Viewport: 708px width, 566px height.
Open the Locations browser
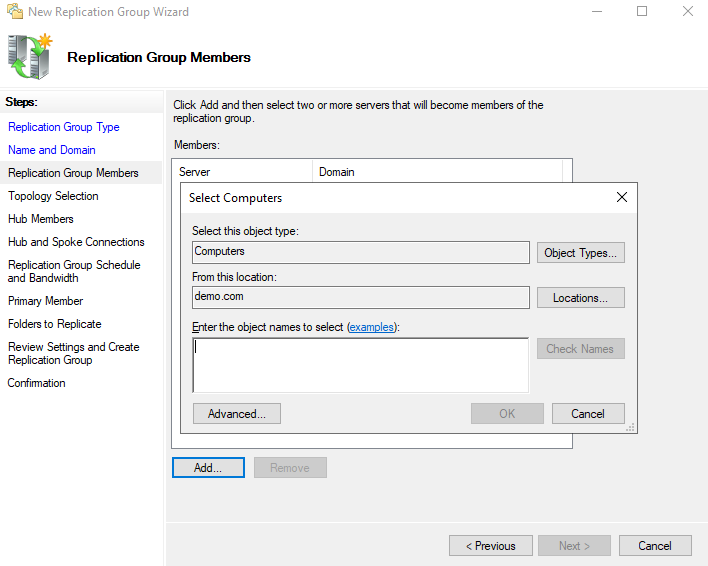point(580,298)
